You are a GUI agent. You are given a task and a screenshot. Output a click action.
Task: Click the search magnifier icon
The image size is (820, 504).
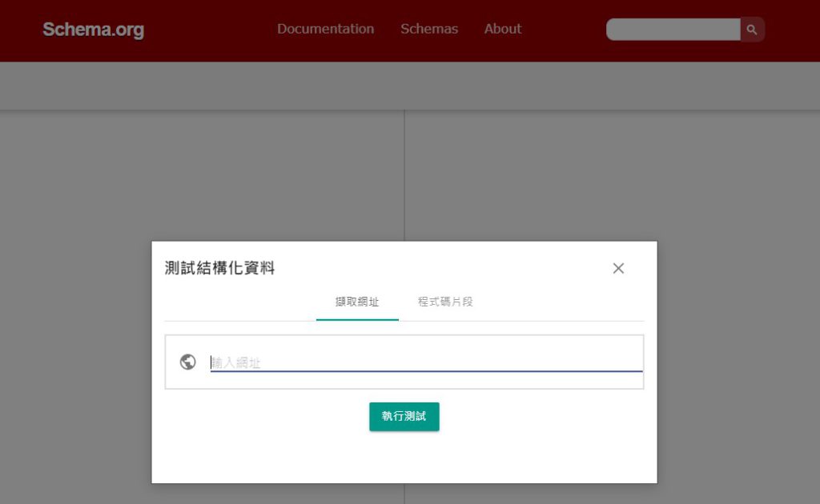751,30
